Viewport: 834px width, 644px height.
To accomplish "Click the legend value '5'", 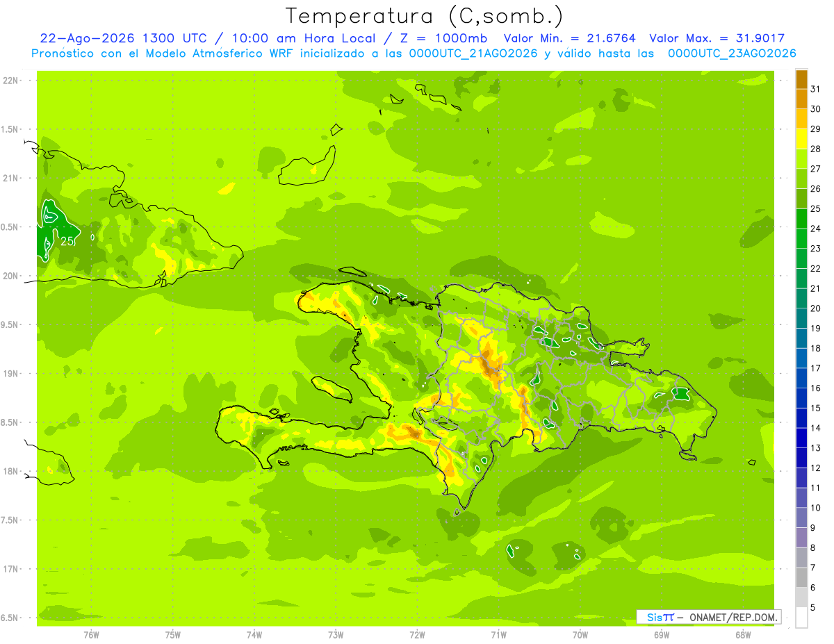I will pos(813,608).
